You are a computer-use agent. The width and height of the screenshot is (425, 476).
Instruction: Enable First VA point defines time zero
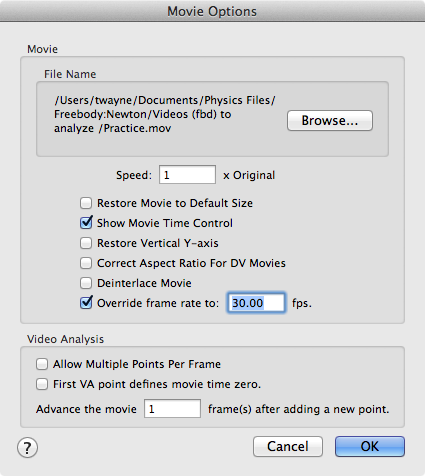pos(42,384)
